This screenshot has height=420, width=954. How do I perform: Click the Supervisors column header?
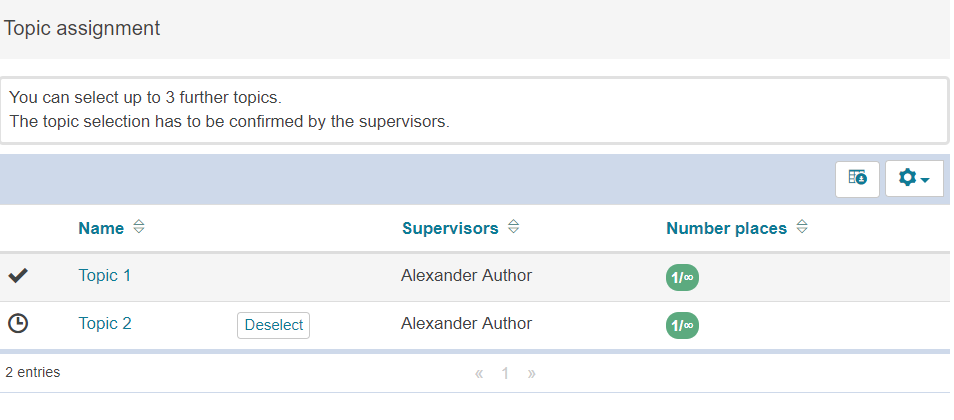pyautogui.click(x=450, y=228)
